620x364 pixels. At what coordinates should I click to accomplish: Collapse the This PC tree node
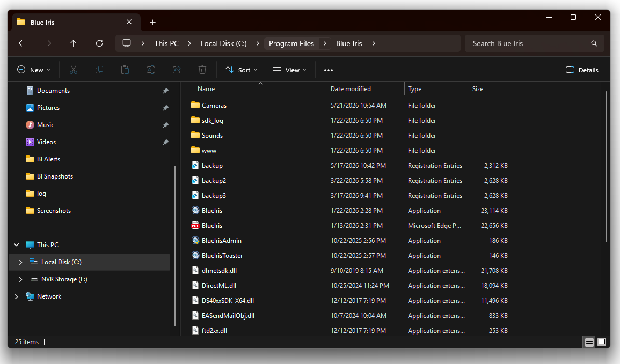tap(17, 245)
